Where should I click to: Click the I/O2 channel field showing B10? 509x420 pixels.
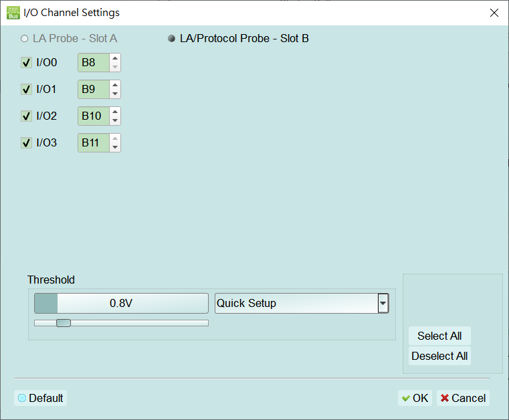[94, 116]
